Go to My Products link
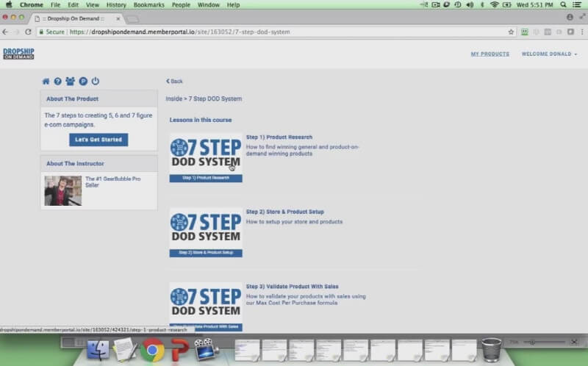 click(x=490, y=54)
